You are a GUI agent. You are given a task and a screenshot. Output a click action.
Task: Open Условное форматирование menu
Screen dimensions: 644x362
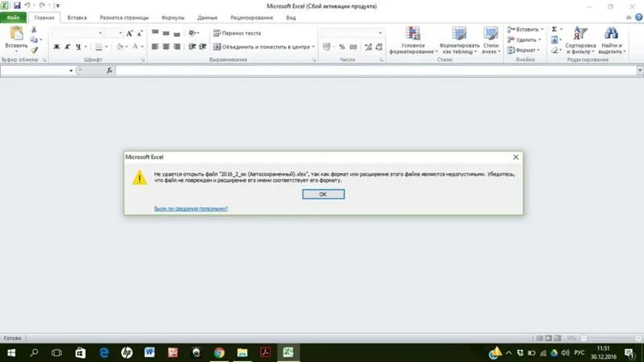tap(413, 39)
